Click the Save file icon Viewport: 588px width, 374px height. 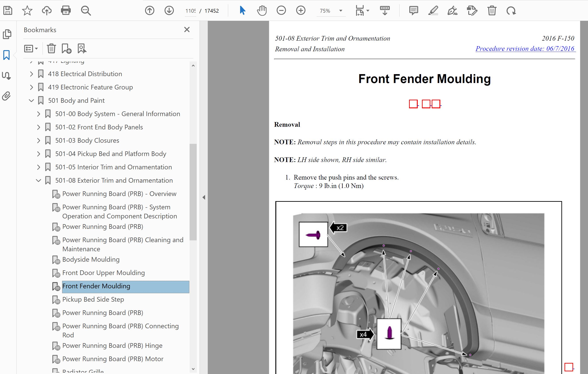coord(8,10)
